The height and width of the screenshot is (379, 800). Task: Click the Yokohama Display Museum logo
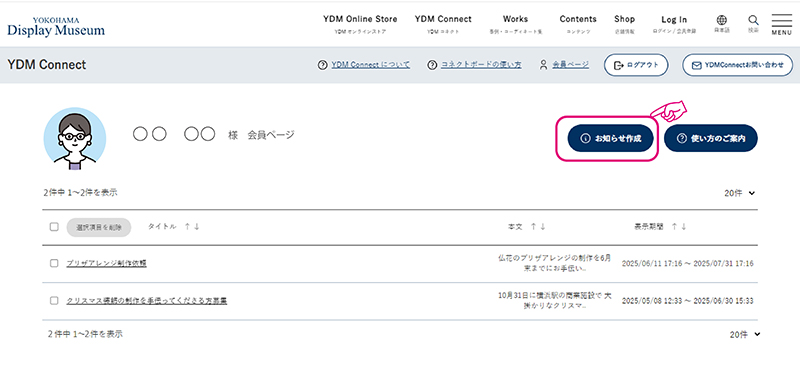(56, 27)
